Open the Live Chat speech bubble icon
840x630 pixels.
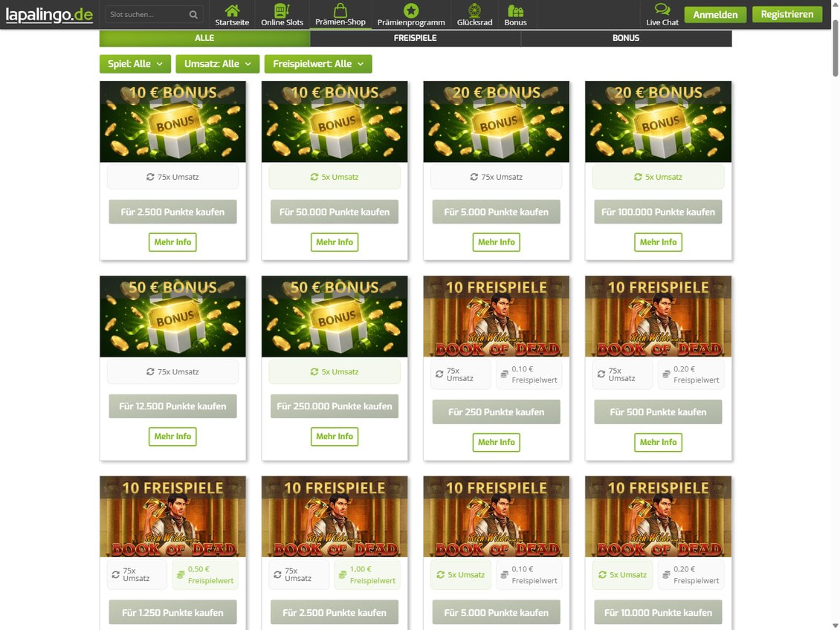click(662, 9)
